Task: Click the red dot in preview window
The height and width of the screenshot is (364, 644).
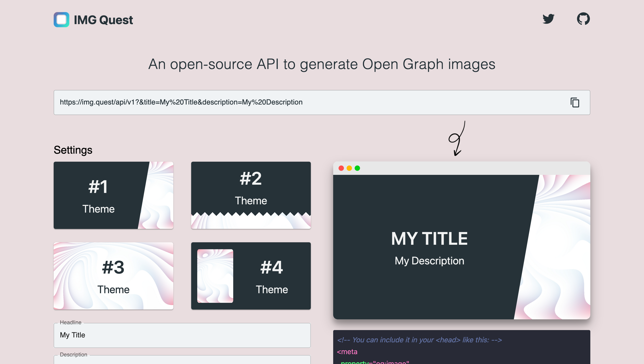Action: [x=341, y=168]
